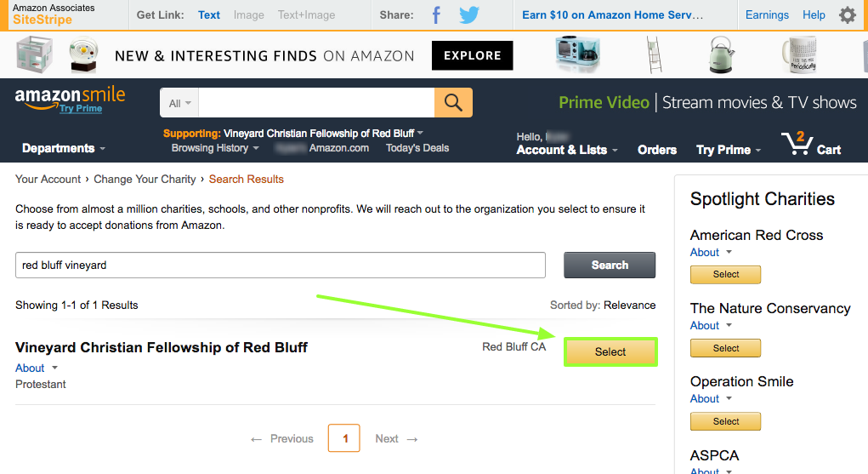Open Account & Lists menu
The image size is (868, 474).
coord(567,150)
